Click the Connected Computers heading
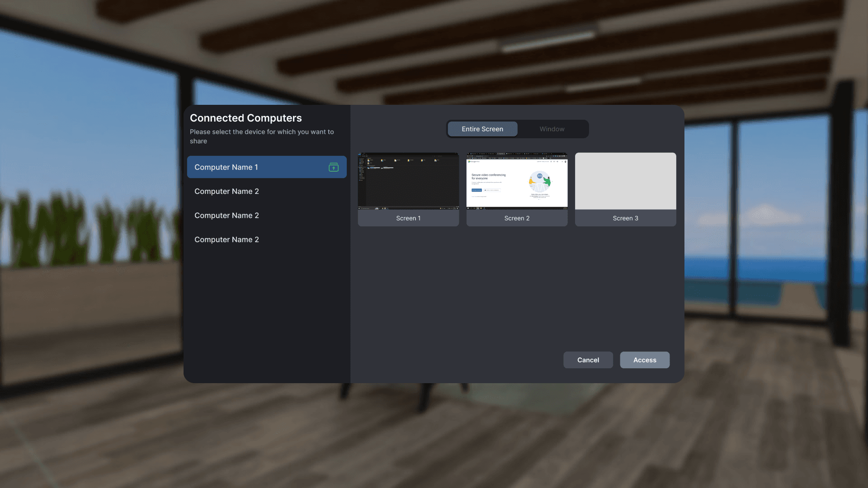868x488 pixels. click(245, 117)
